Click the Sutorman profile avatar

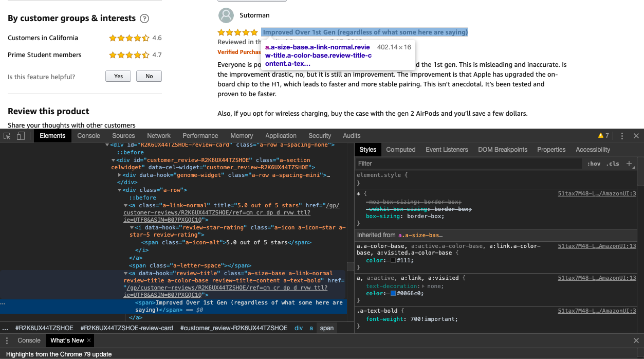click(226, 15)
